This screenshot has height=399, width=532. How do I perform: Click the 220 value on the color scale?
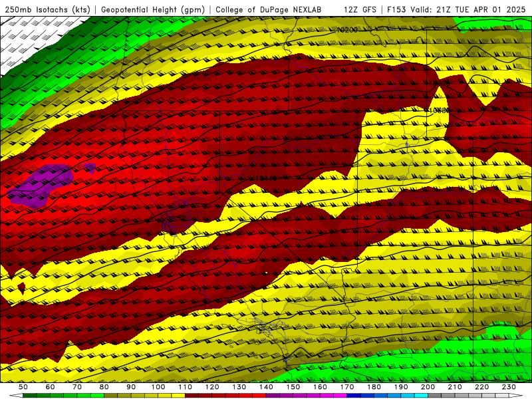[x=482, y=387]
